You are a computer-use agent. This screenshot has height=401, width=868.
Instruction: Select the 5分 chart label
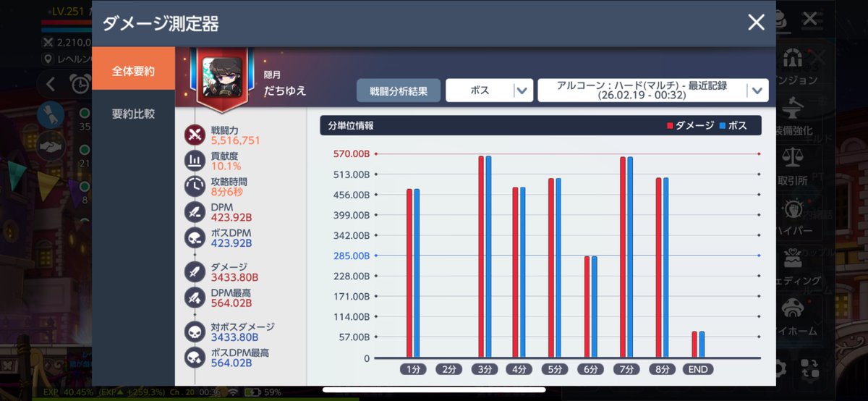coord(555,369)
